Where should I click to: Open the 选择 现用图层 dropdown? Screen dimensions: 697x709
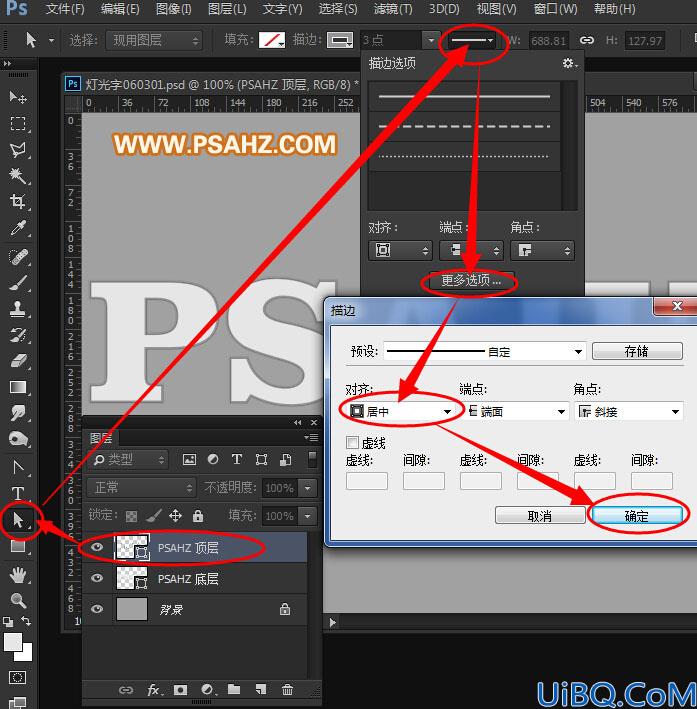(x=154, y=41)
